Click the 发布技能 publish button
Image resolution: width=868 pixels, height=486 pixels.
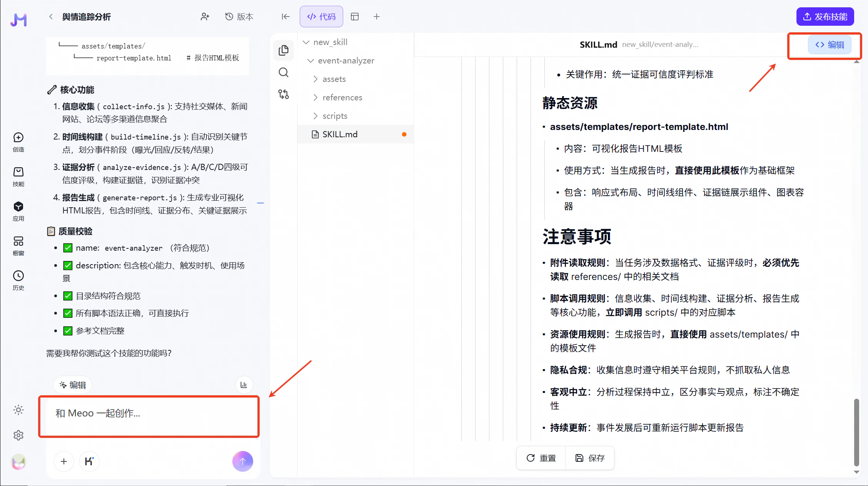(x=825, y=17)
